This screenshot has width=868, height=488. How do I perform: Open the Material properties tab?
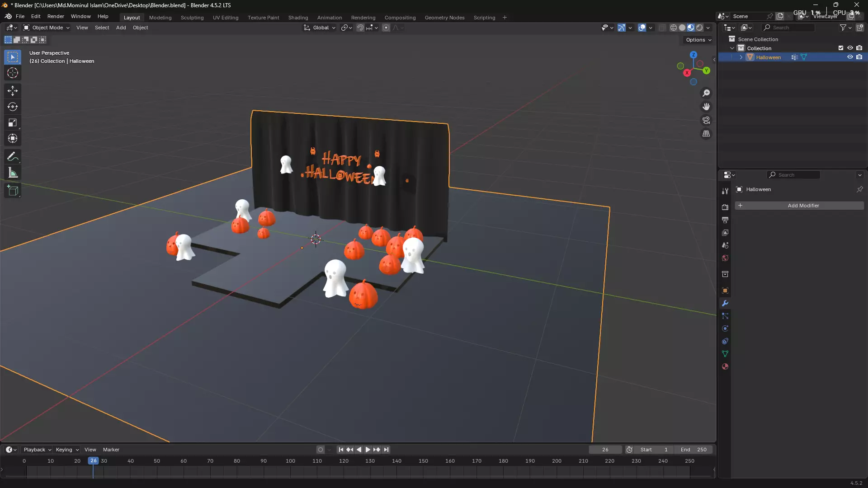tap(725, 366)
